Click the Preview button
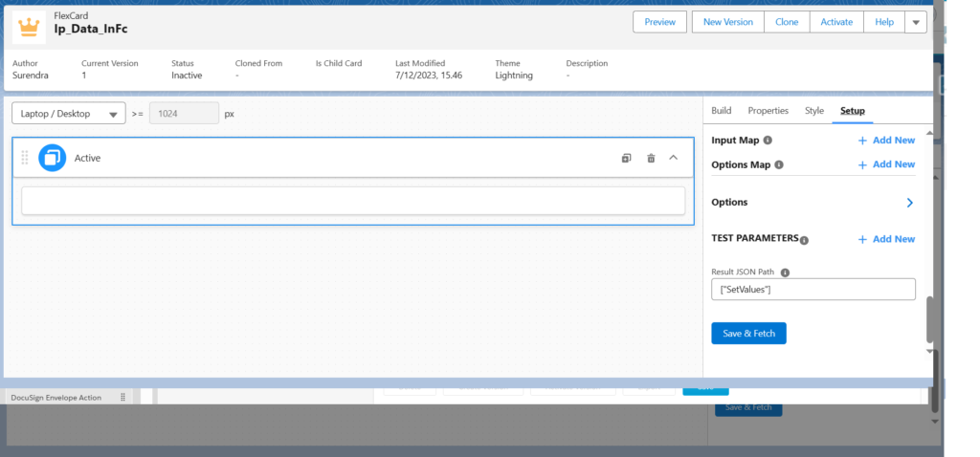The image size is (980, 457). (x=660, y=22)
